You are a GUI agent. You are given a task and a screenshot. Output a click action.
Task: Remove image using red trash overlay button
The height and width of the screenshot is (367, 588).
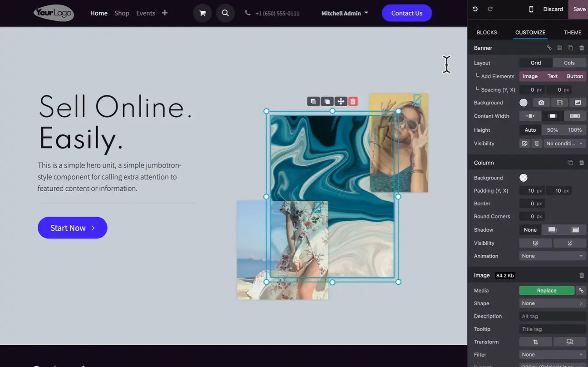pos(353,101)
